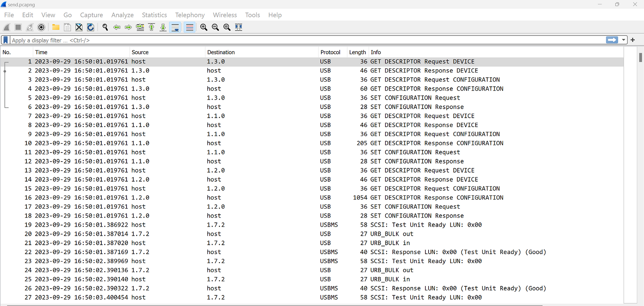
Task: Select packet 6 SET CONFIGURATION Response
Action: (x=312, y=107)
